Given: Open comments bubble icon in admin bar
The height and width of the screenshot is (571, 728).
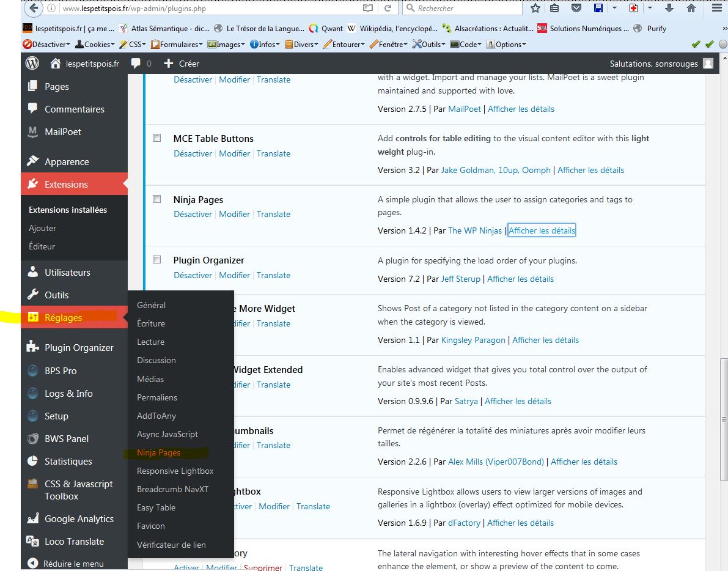Looking at the screenshot, I should point(136,64).
